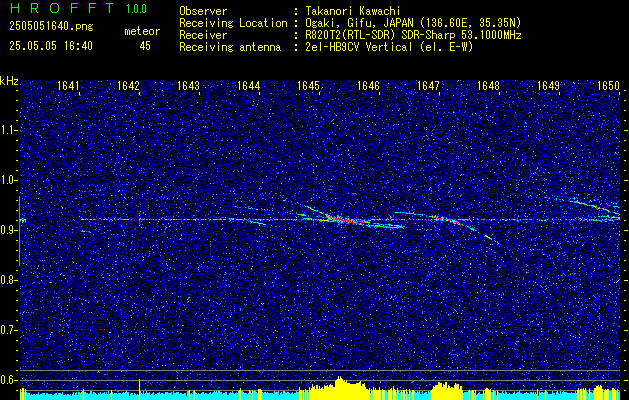Click the 1648 time marker
The width and height of the screenshot is (629, 400).
[489, 85]
